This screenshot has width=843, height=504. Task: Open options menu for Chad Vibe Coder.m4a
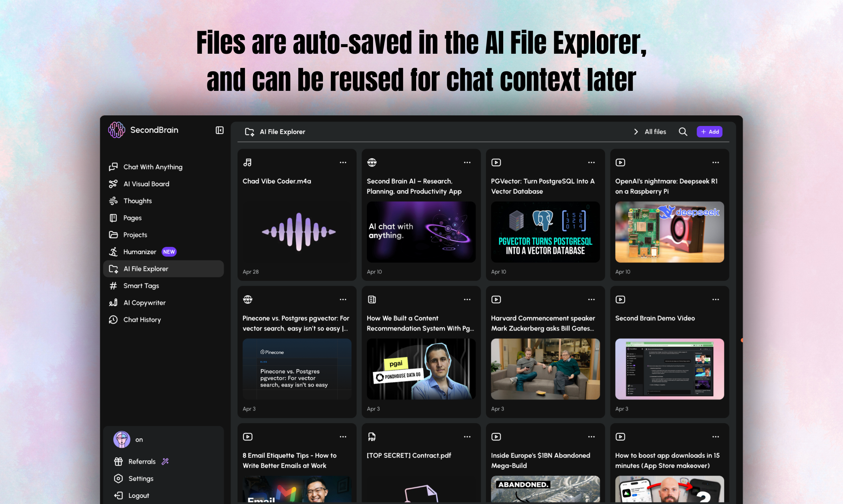pyautogui.click(x=343, y=163)
